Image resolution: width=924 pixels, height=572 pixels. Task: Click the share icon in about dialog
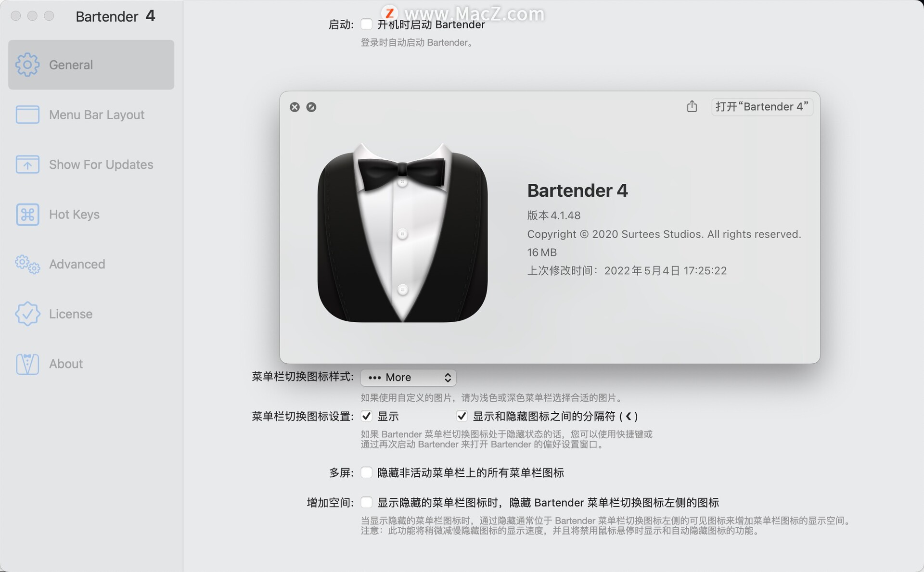(692, 107)
